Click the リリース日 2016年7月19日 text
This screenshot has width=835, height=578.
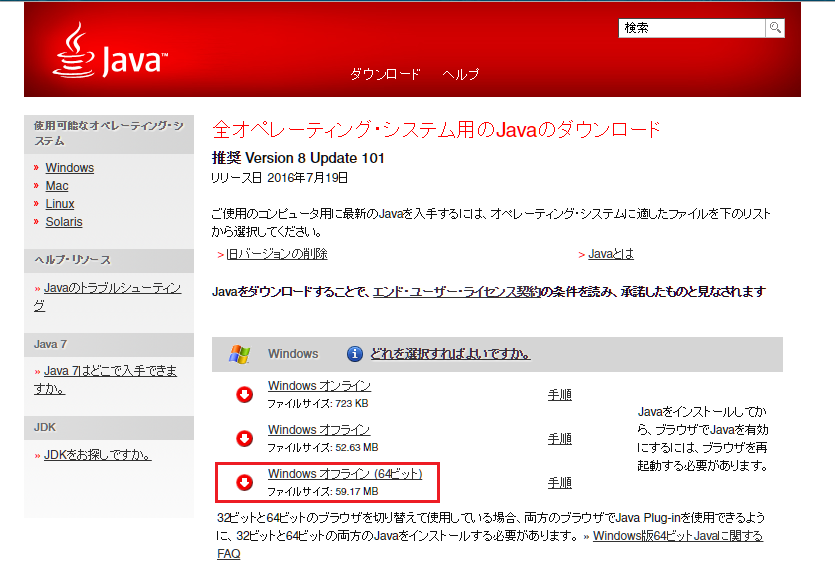tap(280, 178)
